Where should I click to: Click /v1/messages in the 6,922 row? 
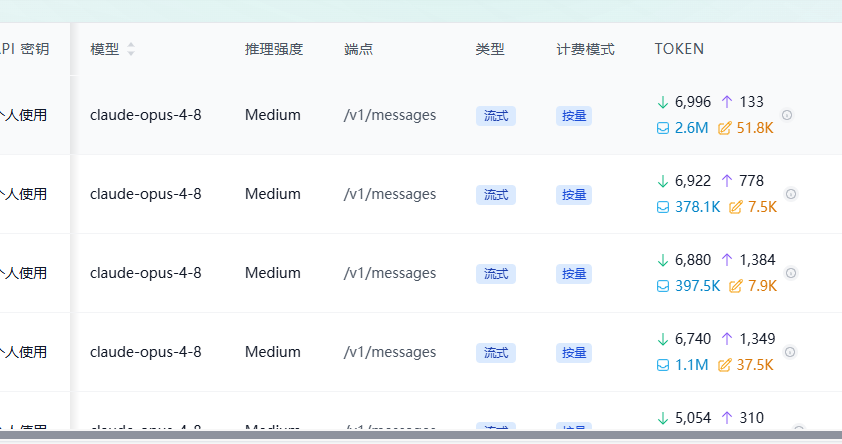[x=390, y=194]
